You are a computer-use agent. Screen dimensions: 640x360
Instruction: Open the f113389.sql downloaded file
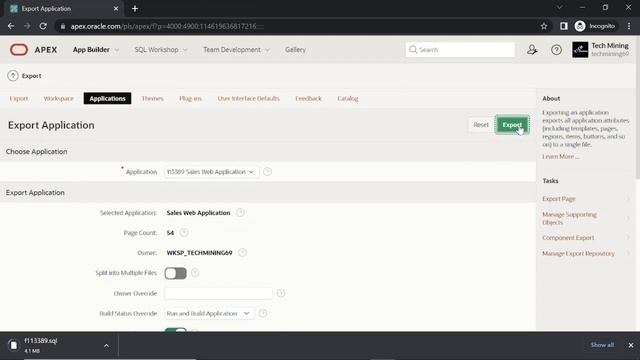click(41, 340)
